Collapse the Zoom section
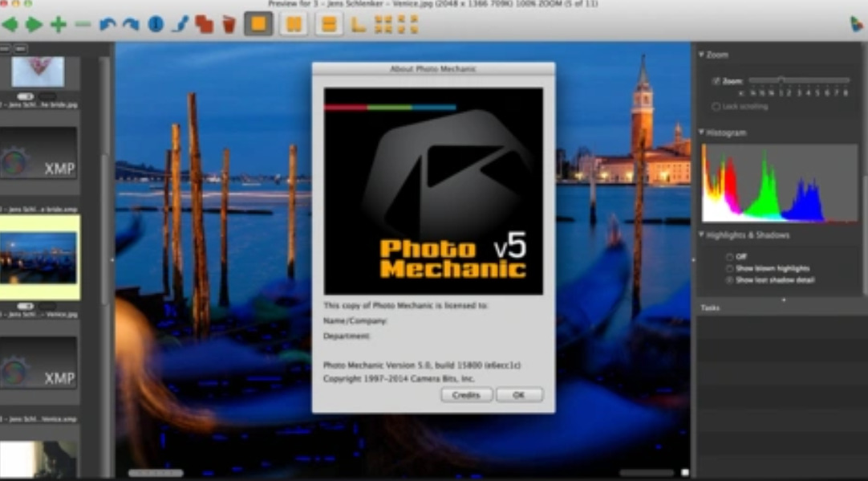The image size is (868, 481). point(701,55)
